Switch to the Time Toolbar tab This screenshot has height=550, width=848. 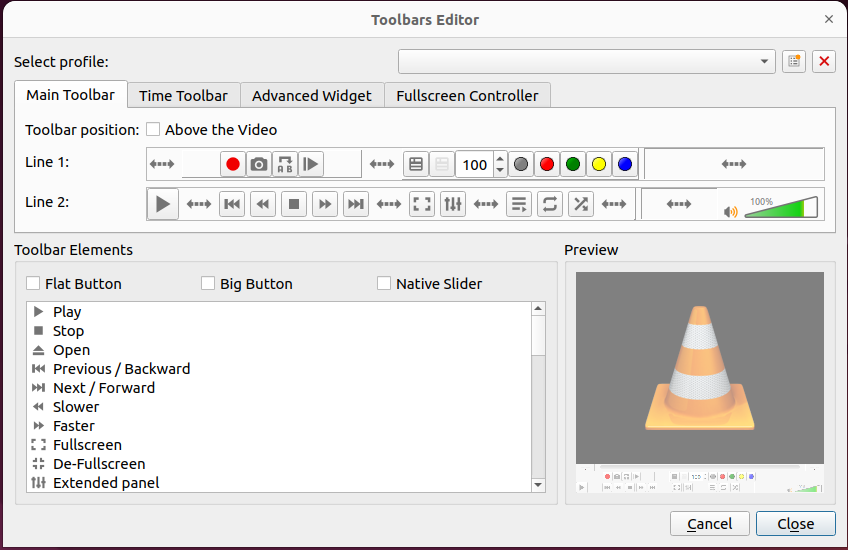pyautogui.click(x=183, y=96)
